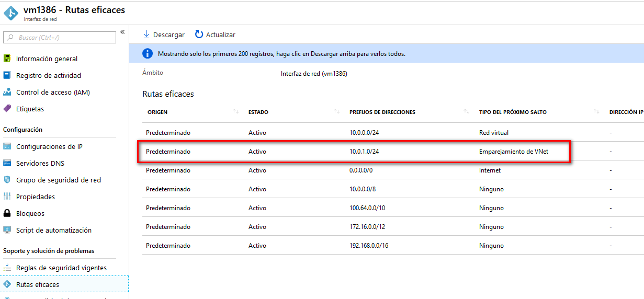Viewport: 644px width, 299px height.
Task: Select Rutas eficaces in the sidebar
Action: click(x=37, y=285)
